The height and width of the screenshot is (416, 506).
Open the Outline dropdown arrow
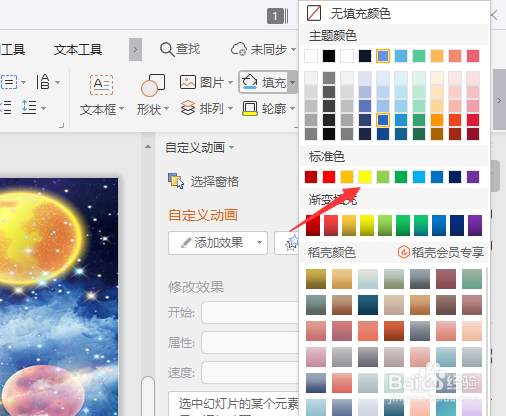coord(292,108)
